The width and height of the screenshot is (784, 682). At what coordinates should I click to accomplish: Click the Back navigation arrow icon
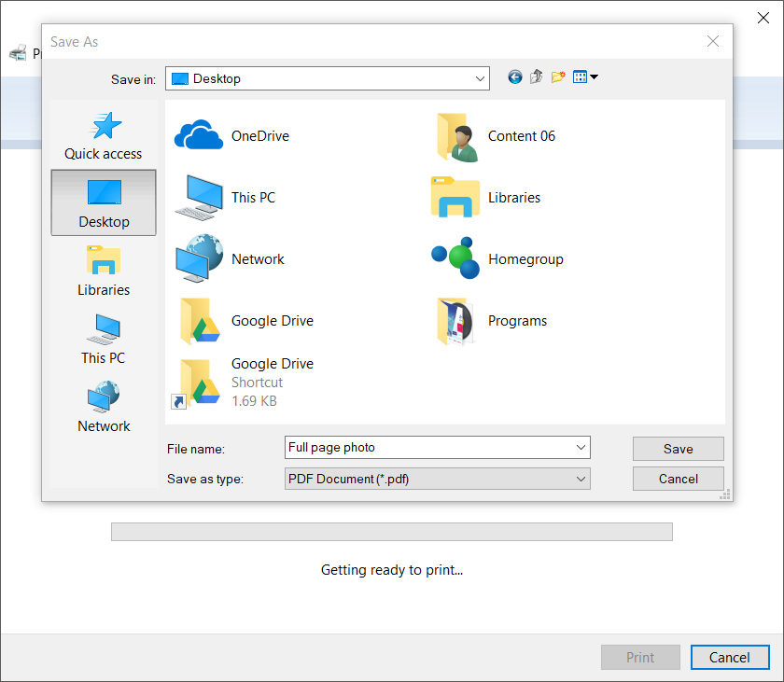[x=514, y=77]
